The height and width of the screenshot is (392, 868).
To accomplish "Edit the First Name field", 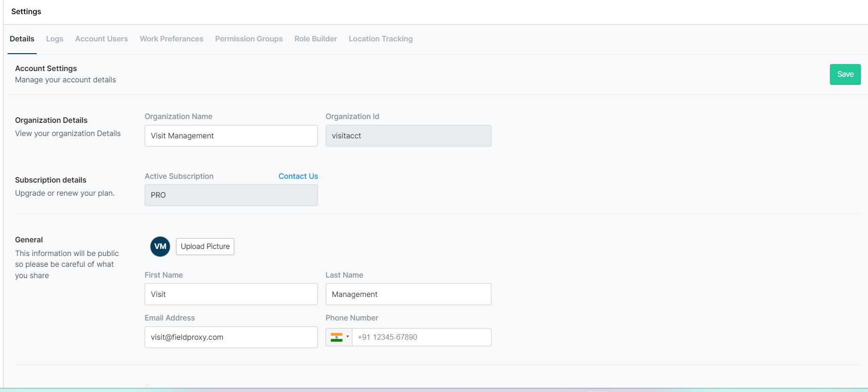I will tap(231, 294).
